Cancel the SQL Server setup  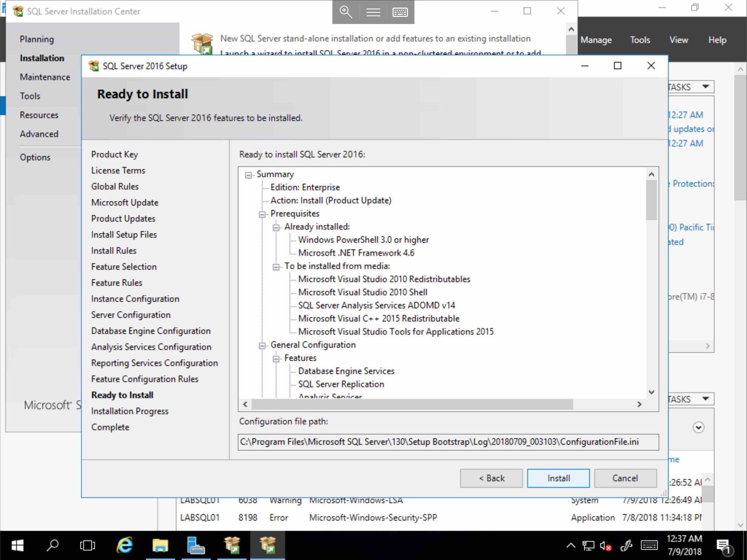click(x=625, y=478)
